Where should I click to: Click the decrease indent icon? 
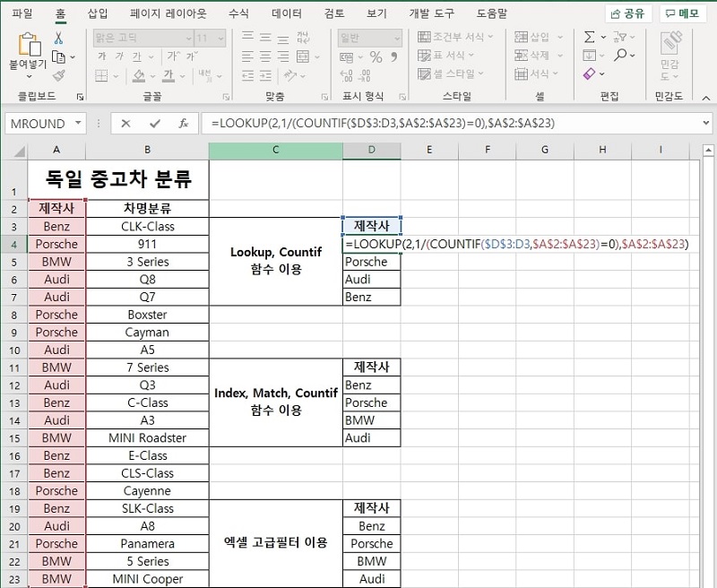tap(248, 75)
